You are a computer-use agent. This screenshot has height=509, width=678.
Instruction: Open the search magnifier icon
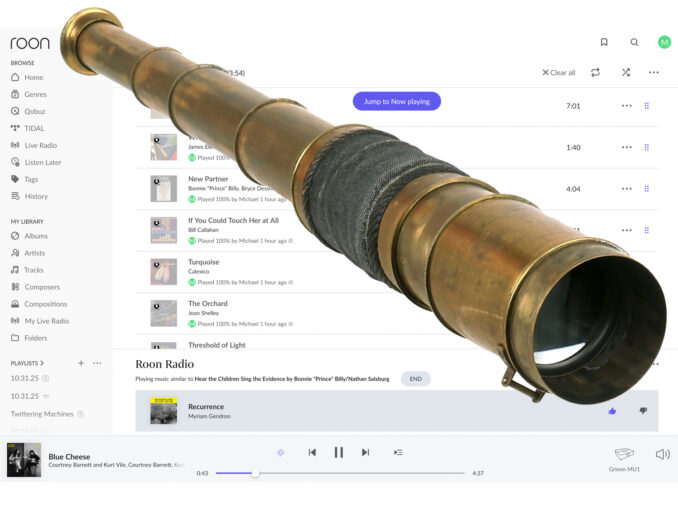point(634,42)
